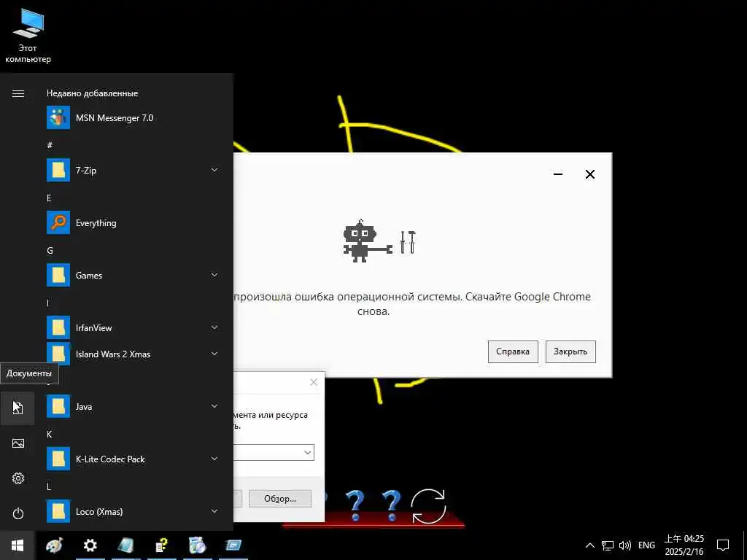Close the Run dialog with X

tap(314, 382)
